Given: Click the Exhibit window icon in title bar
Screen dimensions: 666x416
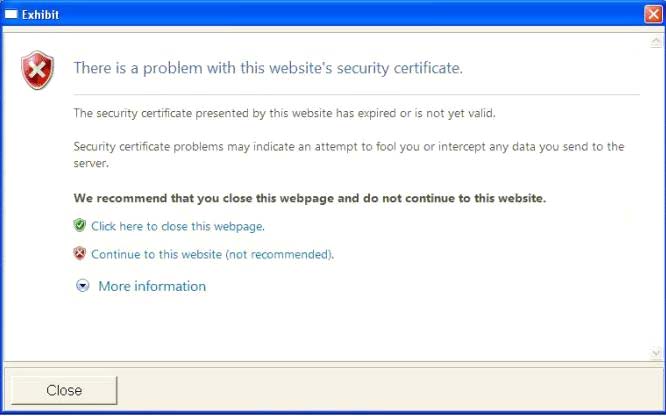Looking at the screenshot, I should 11,14.
